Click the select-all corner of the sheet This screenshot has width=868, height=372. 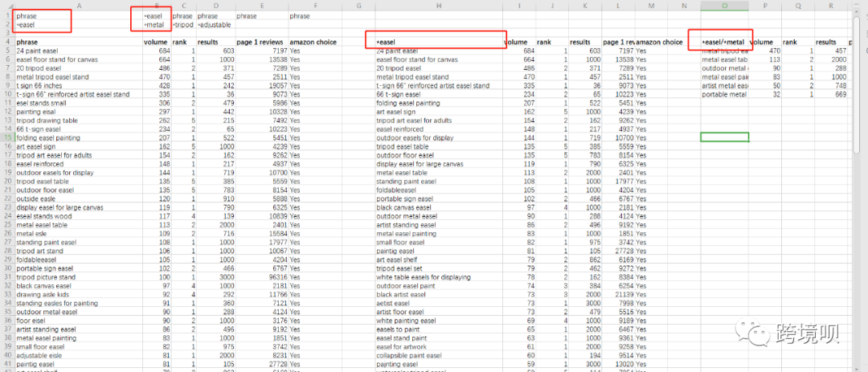click(x=6, y=5)
